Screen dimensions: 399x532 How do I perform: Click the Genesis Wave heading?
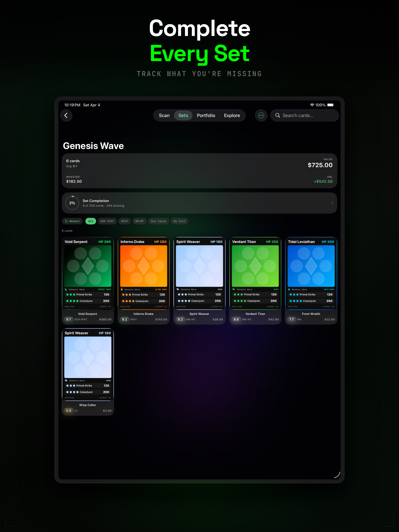(93, 146)
